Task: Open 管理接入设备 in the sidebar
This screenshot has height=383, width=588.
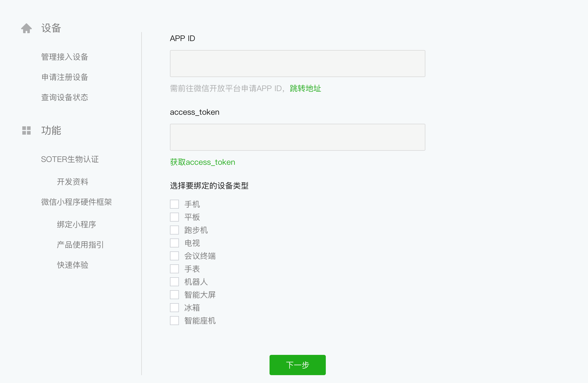Action: click(65, 57)
